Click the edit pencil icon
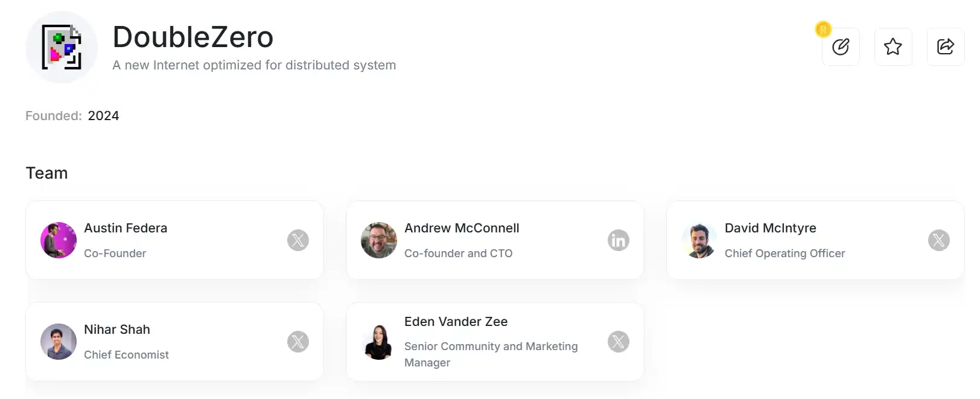 [x=840, y=46]
